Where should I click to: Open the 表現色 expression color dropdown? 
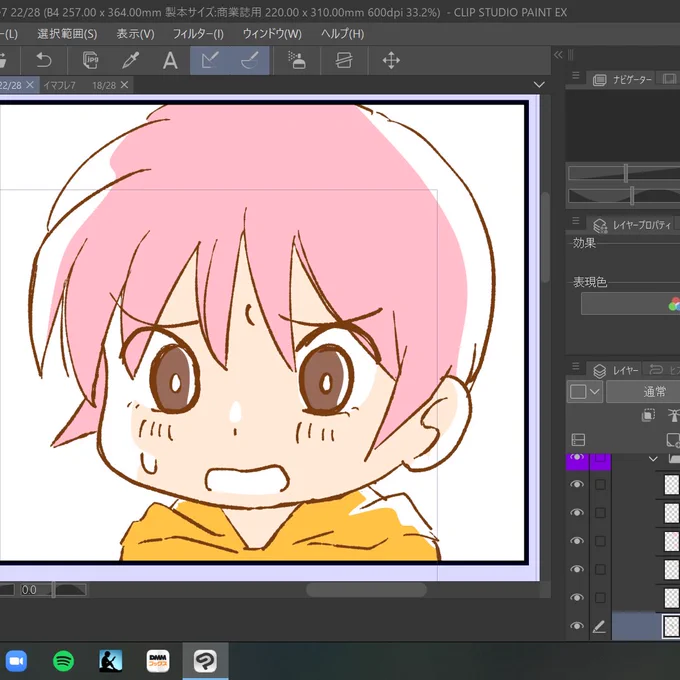631,304
